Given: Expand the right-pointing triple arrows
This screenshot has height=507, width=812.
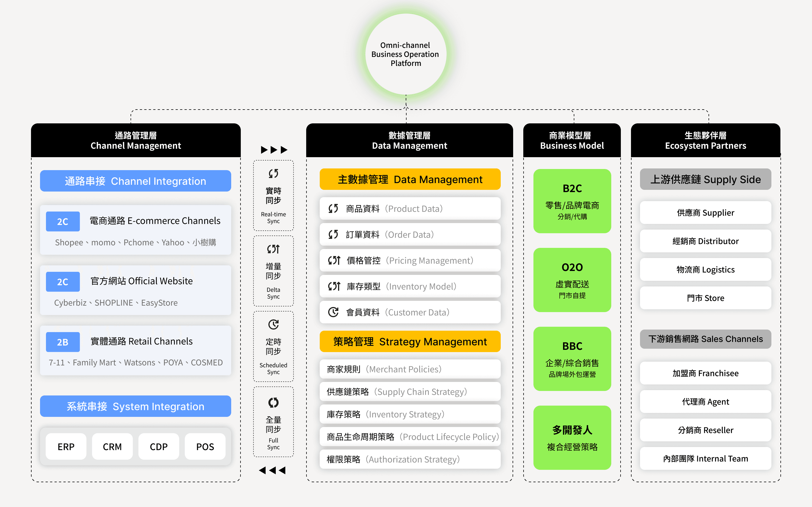Looking at the screenshot, I should pyautogui.click(x=274, y=150).
